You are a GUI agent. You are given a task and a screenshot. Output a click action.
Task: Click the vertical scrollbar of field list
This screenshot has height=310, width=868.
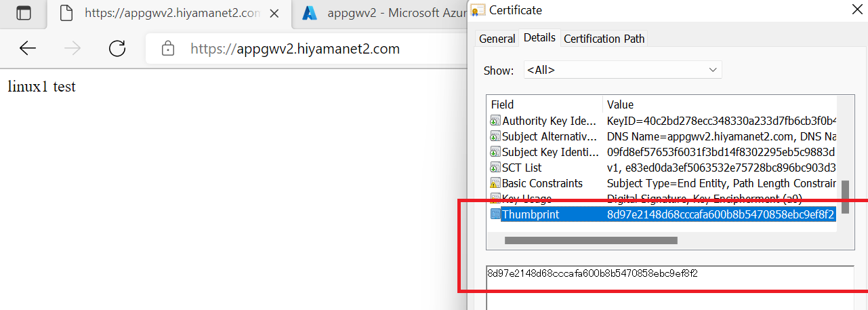pyautogui.click(x=844, y=197)
